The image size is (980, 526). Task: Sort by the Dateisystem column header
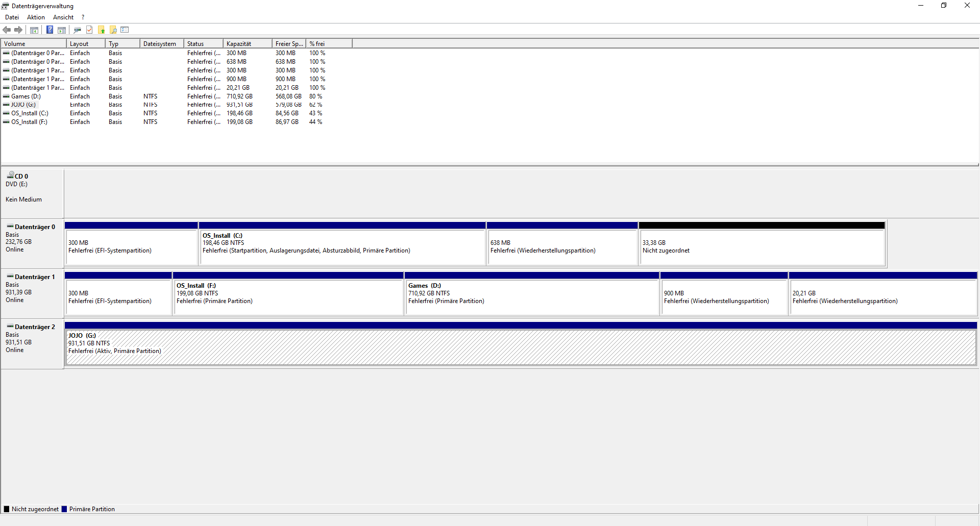point(162,44)
